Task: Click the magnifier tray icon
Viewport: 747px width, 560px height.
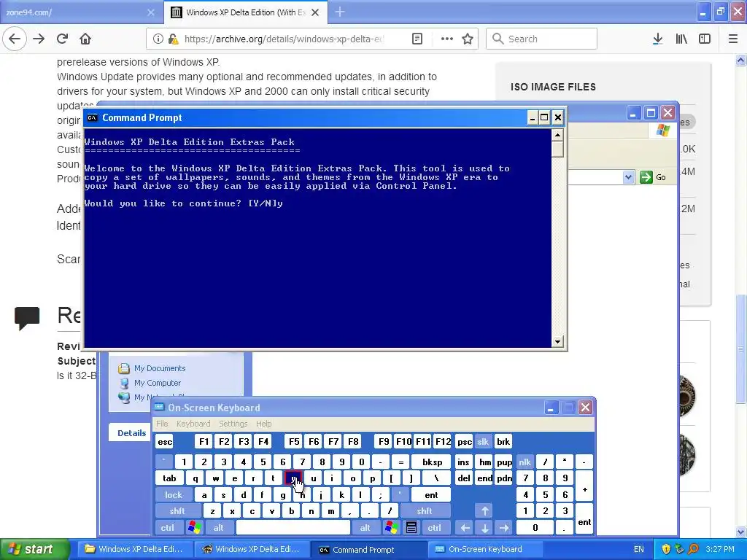Action: coord(693,550)
